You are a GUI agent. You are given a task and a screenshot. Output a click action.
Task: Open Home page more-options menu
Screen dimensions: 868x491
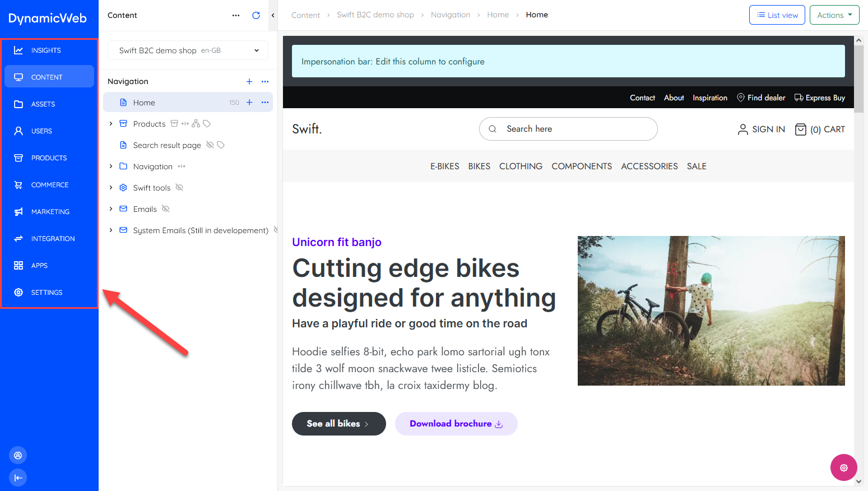[x=265, y=103]
